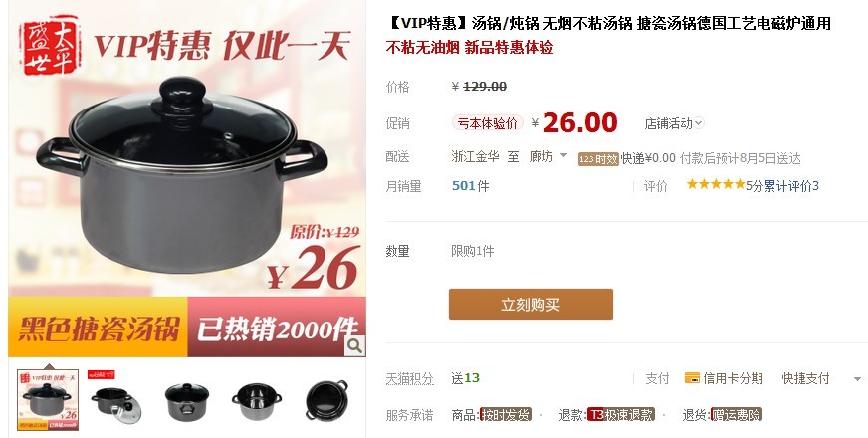Click the 按时发货 service badge
This screenshot has width=868, height=438.
pos(505,414)
